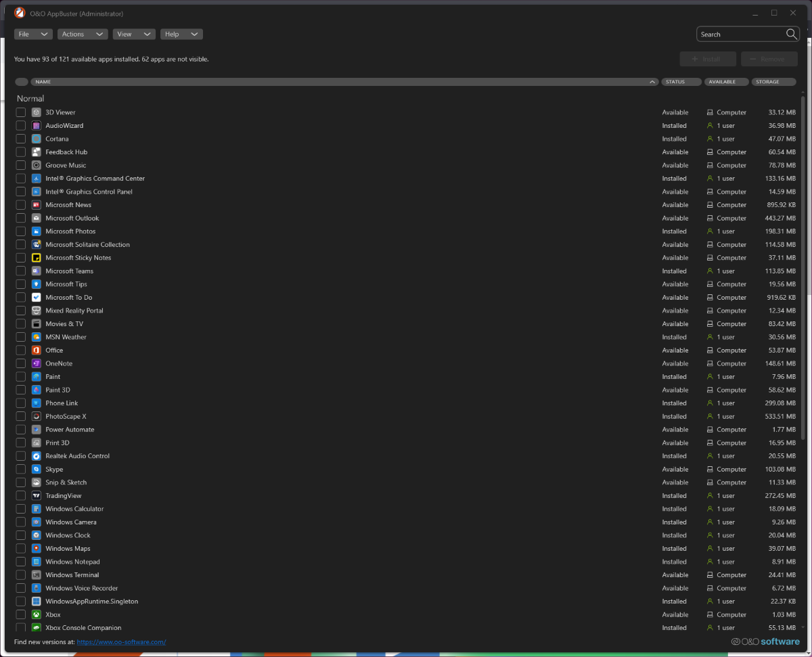
Task: Tick the Snip & Sketch checkbox
Action: click(21, 482)
